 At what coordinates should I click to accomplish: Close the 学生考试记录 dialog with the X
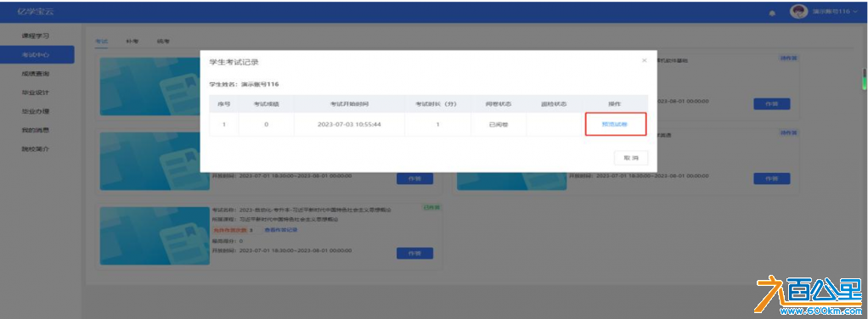(644, 60)
